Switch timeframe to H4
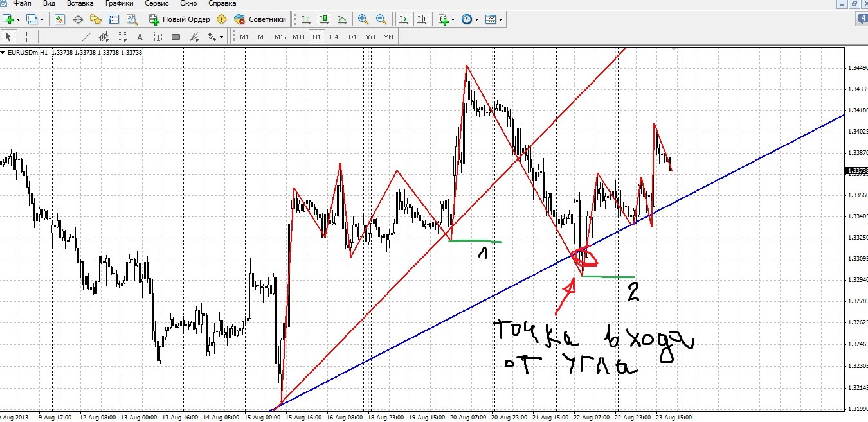 (x=334, y=37)
